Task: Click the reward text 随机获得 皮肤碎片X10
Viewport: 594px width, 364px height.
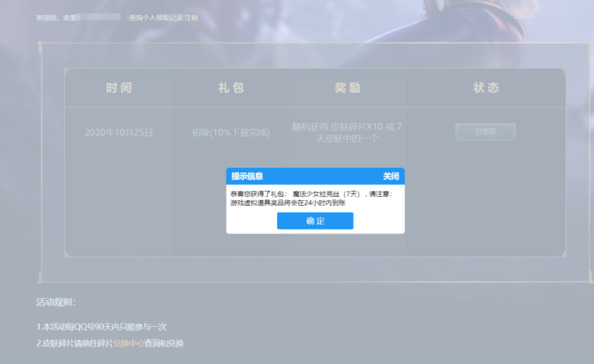Action: [x=347, y=132]
